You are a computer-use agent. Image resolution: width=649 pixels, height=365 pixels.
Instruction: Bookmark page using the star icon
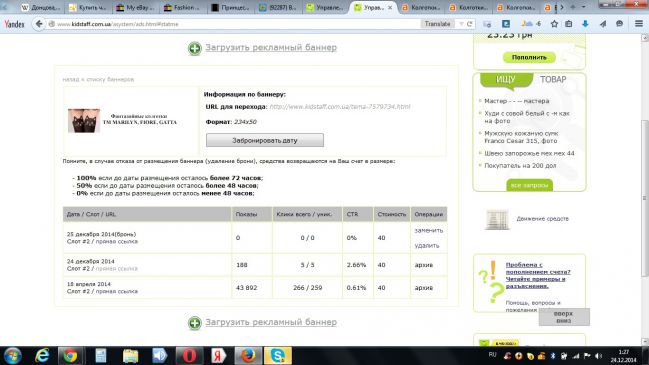[554, 24]
